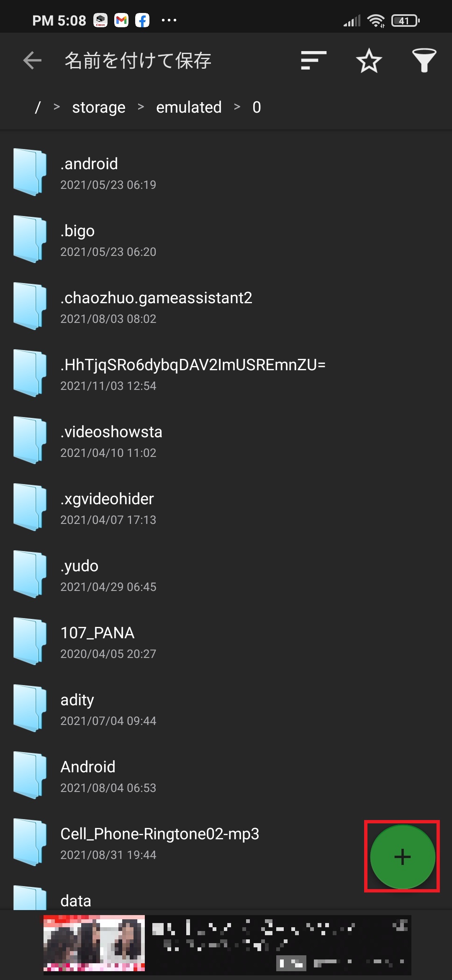
Task: Tap the .android folder icon
Action: click(30, 172)
